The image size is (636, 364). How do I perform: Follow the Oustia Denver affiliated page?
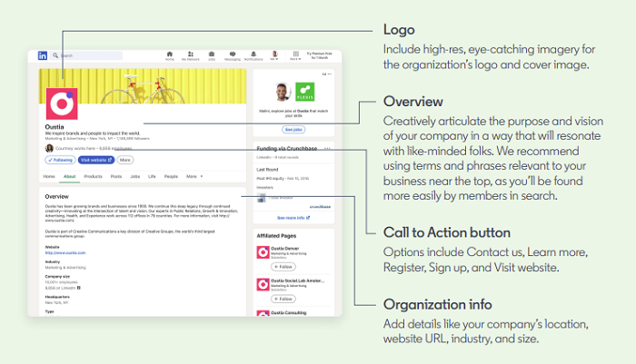[x=283, y=267]
